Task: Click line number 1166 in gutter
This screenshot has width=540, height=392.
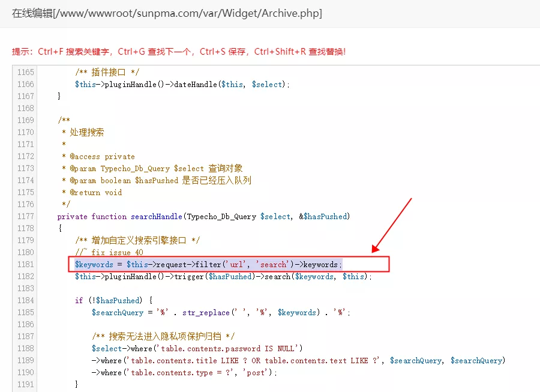Action: point(26,84)
